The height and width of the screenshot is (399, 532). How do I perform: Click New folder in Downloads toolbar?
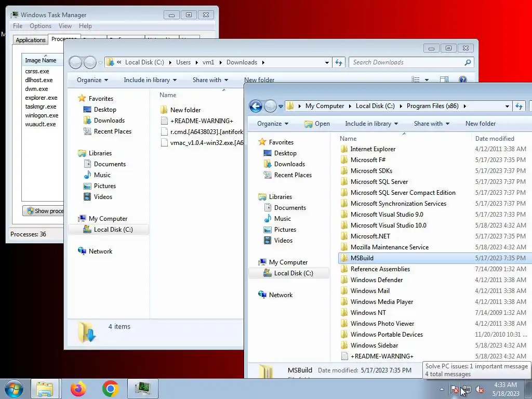(x=259, y=80)
